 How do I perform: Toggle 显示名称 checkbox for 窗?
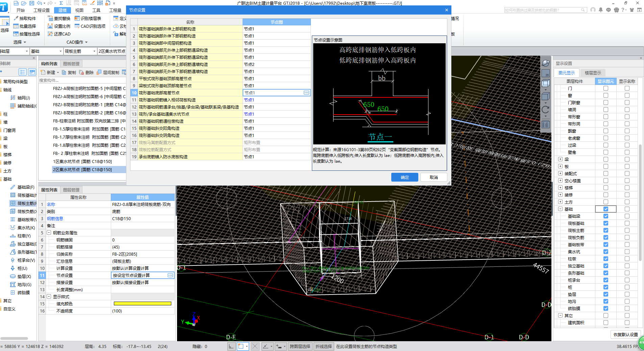click(x=627, y=95)
